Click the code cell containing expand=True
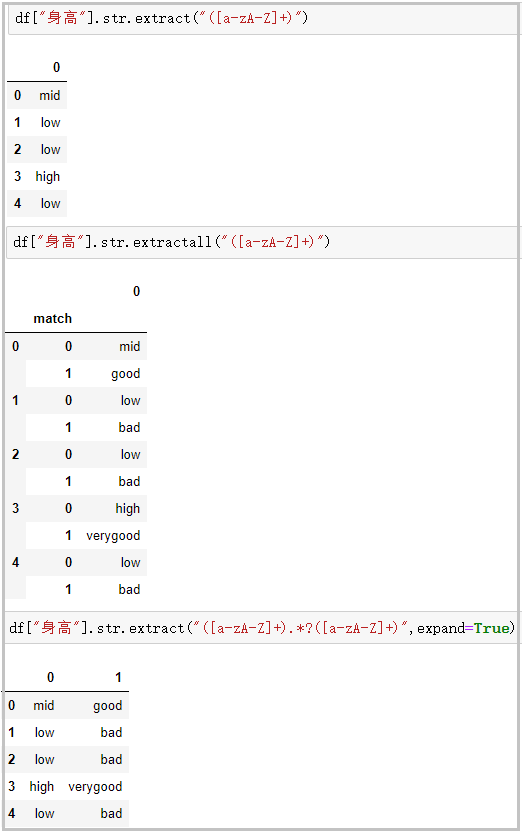This screenshot has width=522, height=833. point(263,628)
